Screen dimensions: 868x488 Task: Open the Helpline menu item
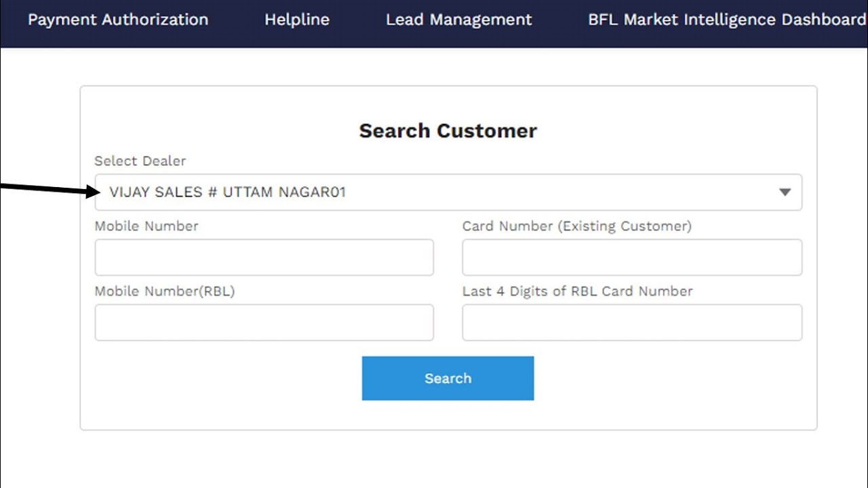coord(297,20)
